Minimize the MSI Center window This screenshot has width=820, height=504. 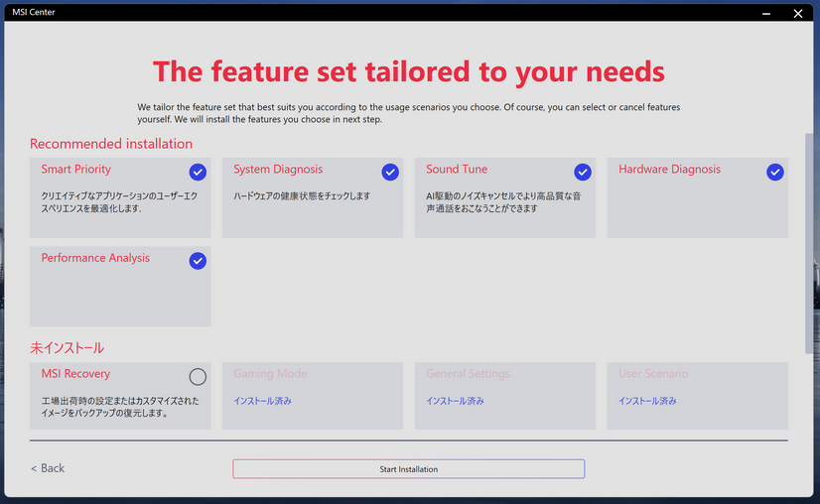coord(766,13)
